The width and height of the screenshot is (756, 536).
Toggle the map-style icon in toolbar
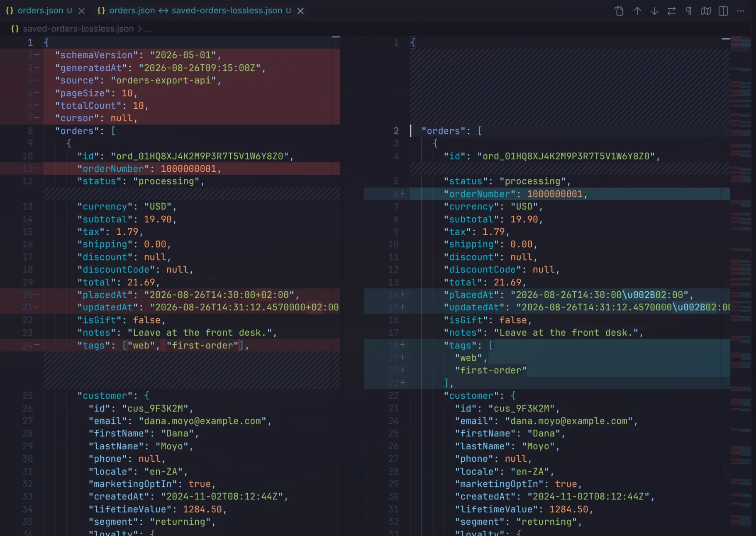point(706,11)
